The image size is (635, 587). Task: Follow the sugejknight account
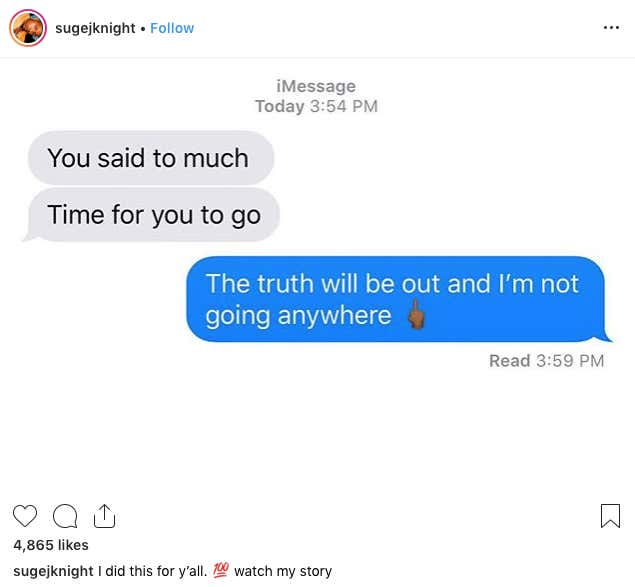coord(172,28)
